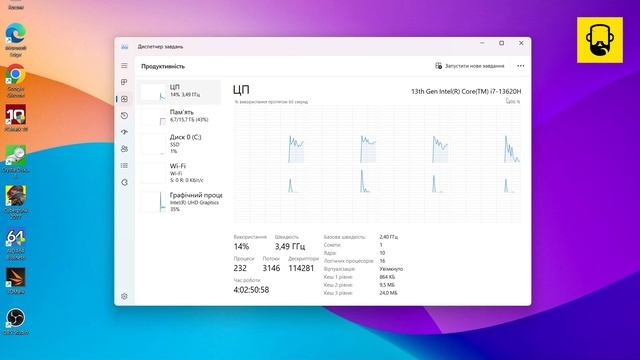Open Google Chrome desktop shortcut
640x360 pixels.
16,80
